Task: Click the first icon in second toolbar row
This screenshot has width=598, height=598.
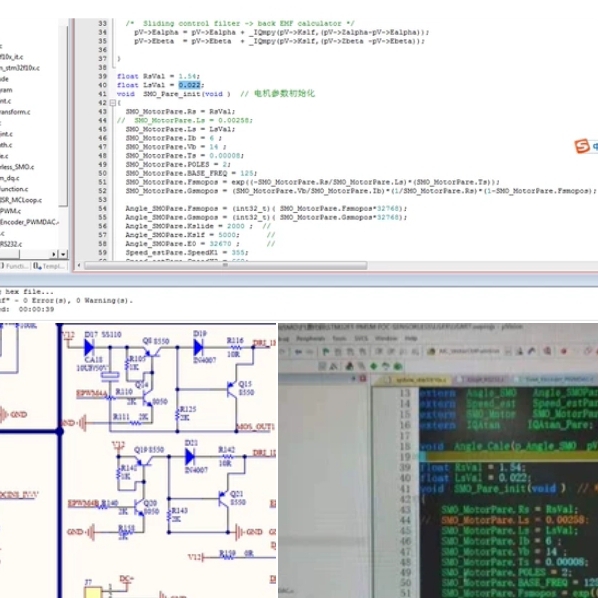Action: pos(322,367)
